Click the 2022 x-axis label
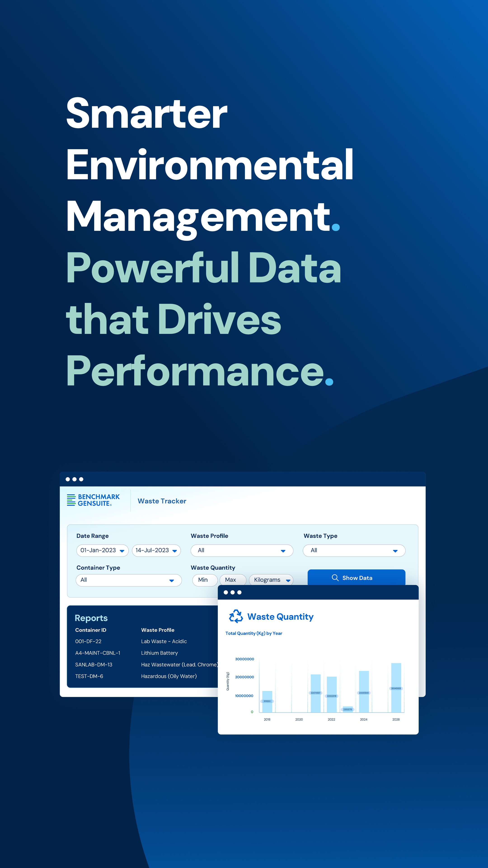488x868 pixels. (331, 719)
